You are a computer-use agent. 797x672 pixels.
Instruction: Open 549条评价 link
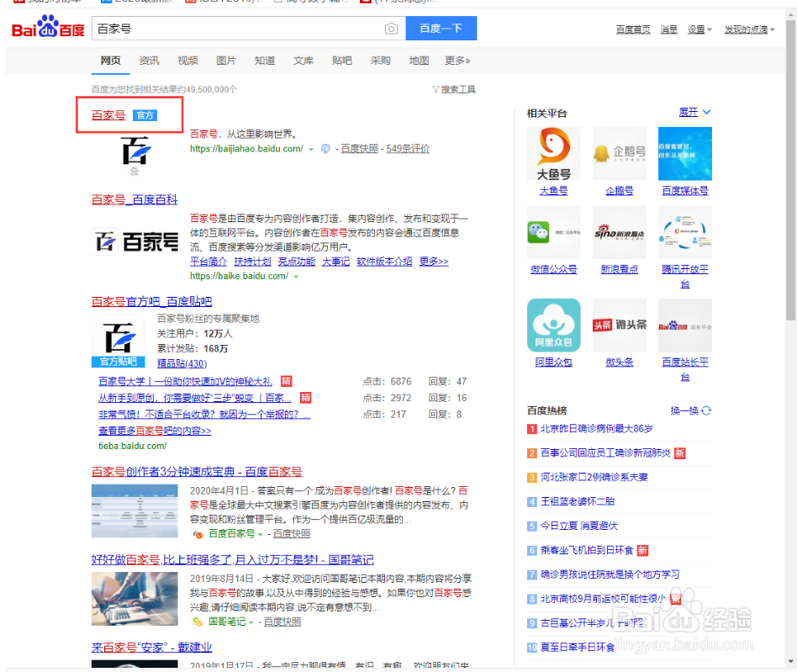point(408,148)
